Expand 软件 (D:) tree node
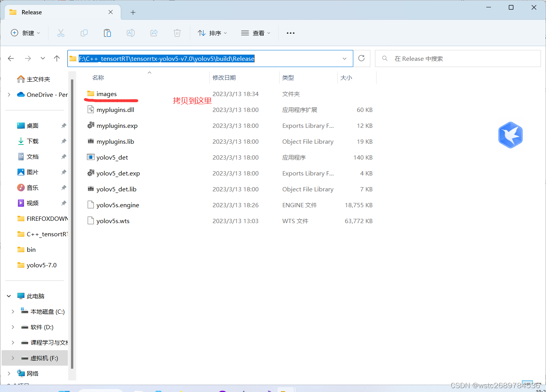This screenshot has height=392, width=546. pyautogui.click(x=13, y=327)
